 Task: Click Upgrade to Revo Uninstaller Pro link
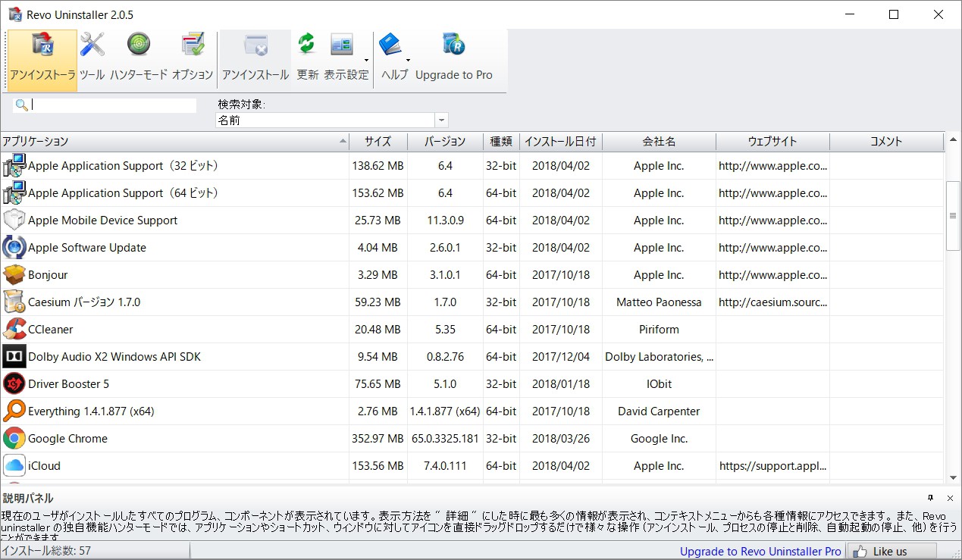tap(760, 552)
